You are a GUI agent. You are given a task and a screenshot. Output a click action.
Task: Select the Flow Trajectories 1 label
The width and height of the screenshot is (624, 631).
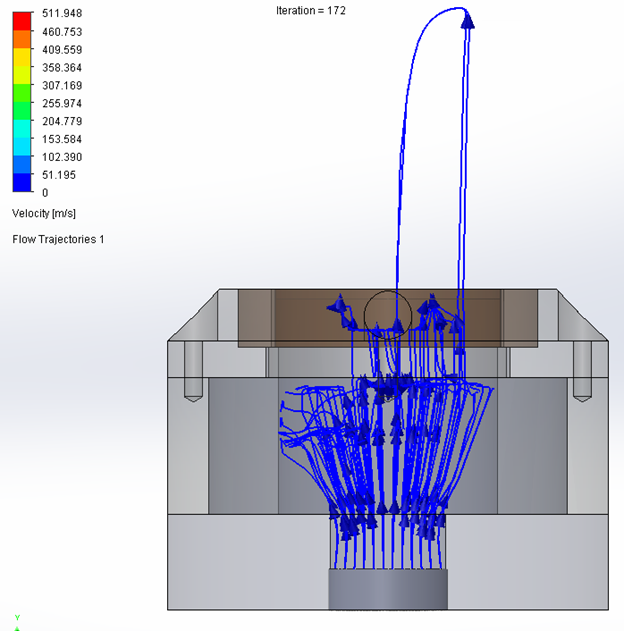[x=58, y=239]
